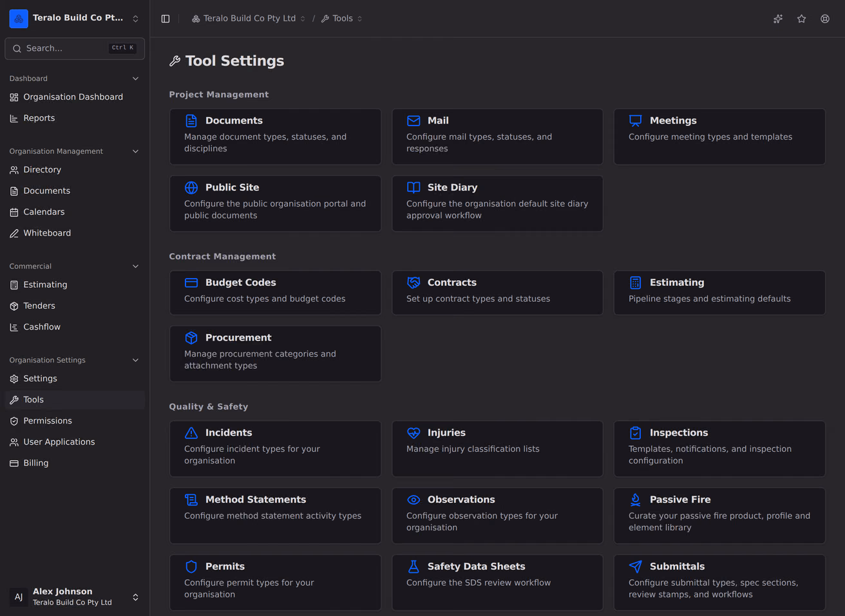
Task: Open the Alex Johnson account menu
Action: (75, 597)
